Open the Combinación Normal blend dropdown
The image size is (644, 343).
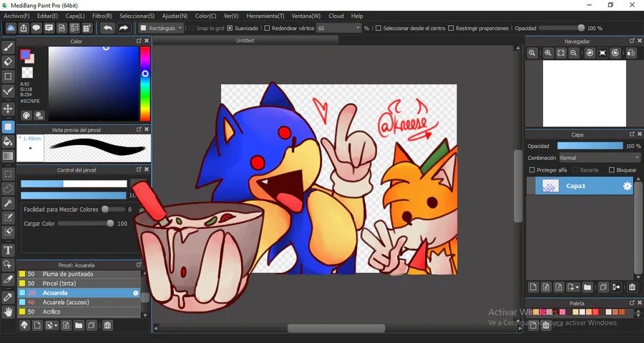point(599,157)
